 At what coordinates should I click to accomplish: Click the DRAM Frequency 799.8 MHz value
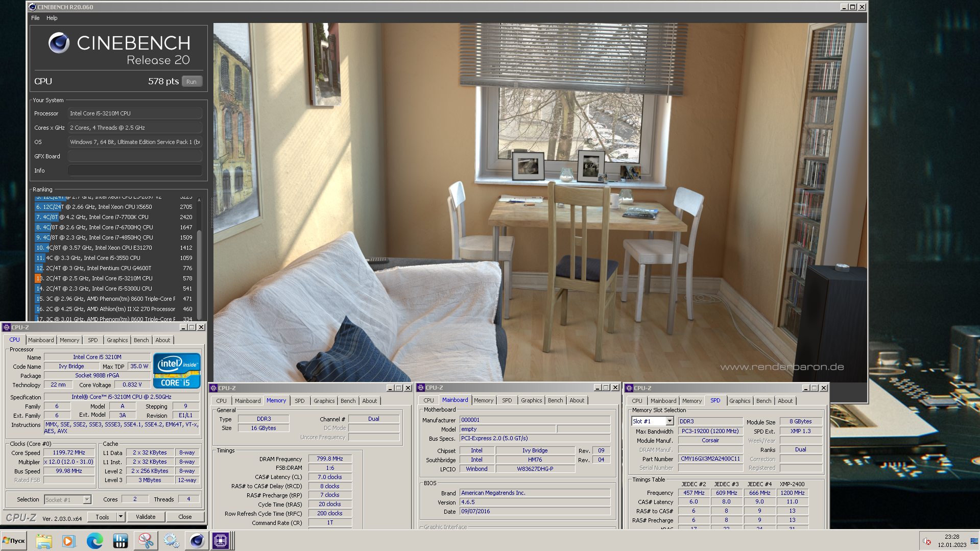coord(330,459)
